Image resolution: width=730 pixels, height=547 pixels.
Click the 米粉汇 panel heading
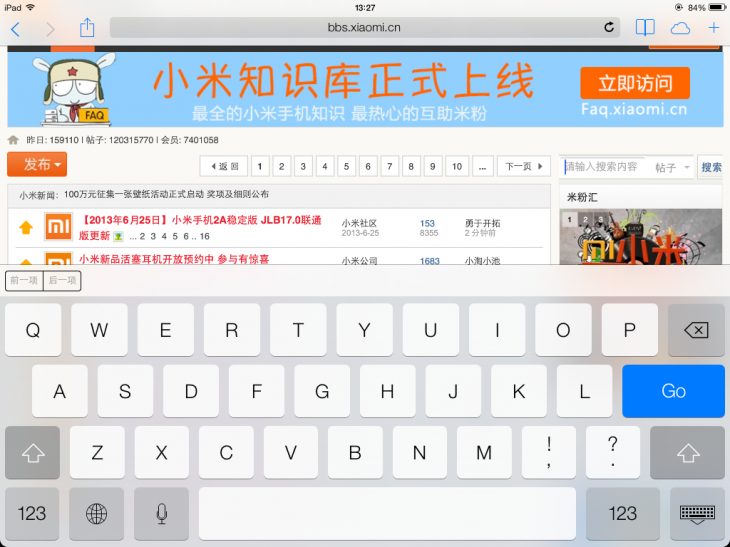coord(582,197)
